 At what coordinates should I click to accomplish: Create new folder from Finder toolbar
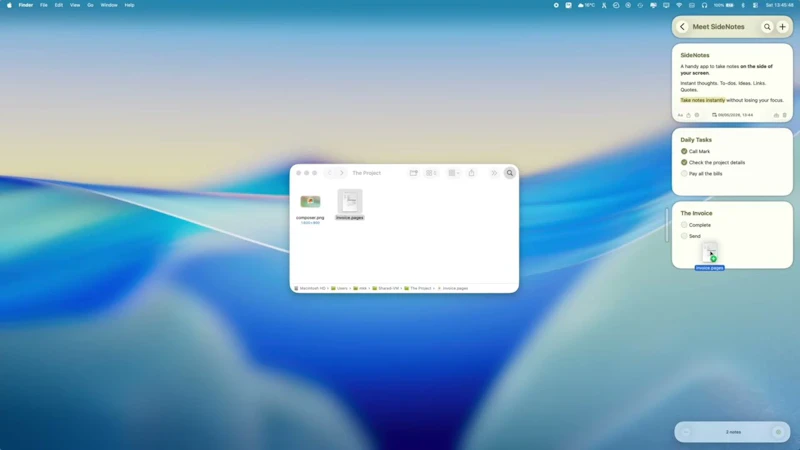click(x=413, y=173)
